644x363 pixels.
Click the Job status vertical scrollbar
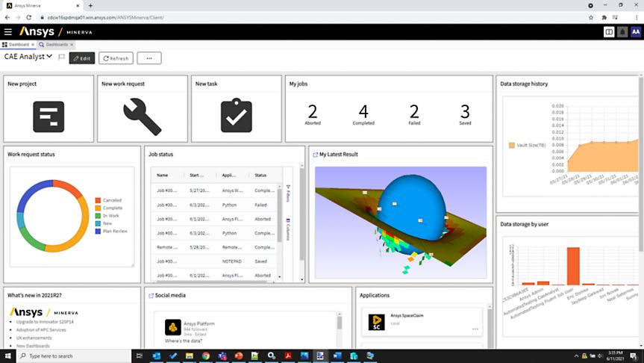pos(302,214)
